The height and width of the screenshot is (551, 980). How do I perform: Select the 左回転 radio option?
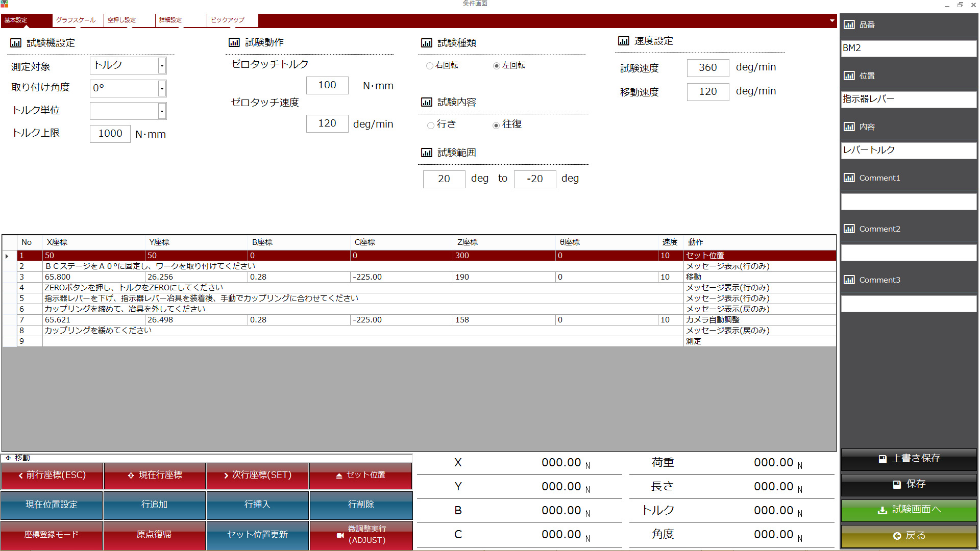tap(496, 66)
